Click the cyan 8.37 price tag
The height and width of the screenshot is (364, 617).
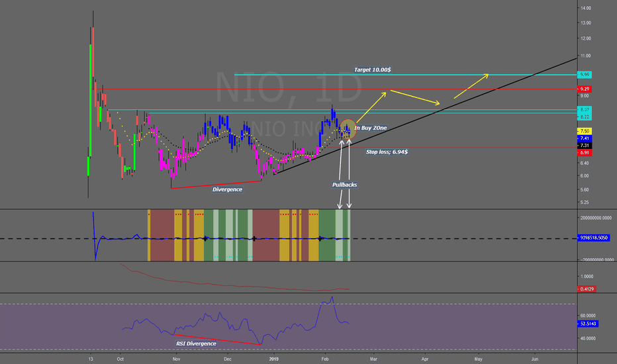point(585,109)
